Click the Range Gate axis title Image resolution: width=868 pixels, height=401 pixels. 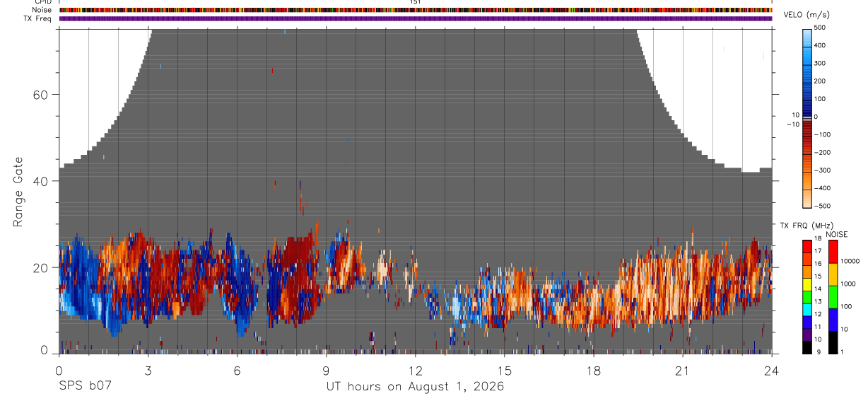coord(18,192)
